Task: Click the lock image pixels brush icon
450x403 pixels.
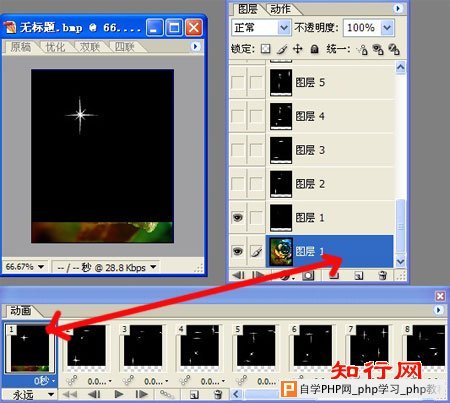Action: (x=282, y=49)
